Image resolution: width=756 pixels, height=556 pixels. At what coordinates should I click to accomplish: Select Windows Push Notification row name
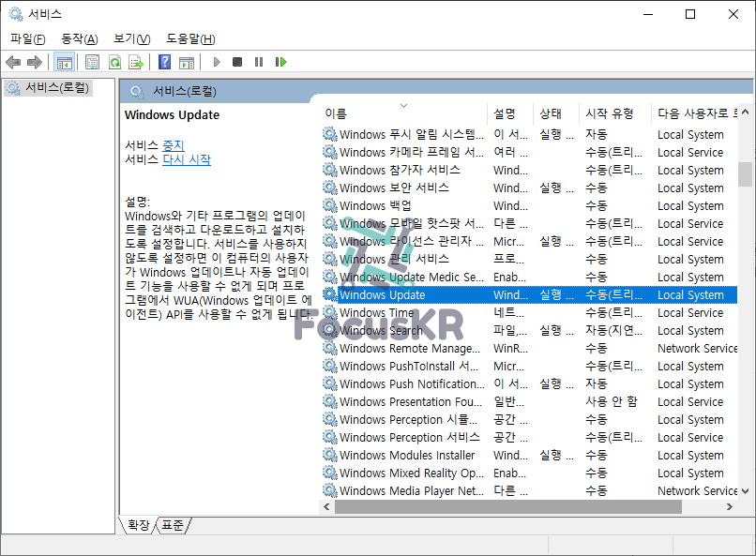click(412, 384)
